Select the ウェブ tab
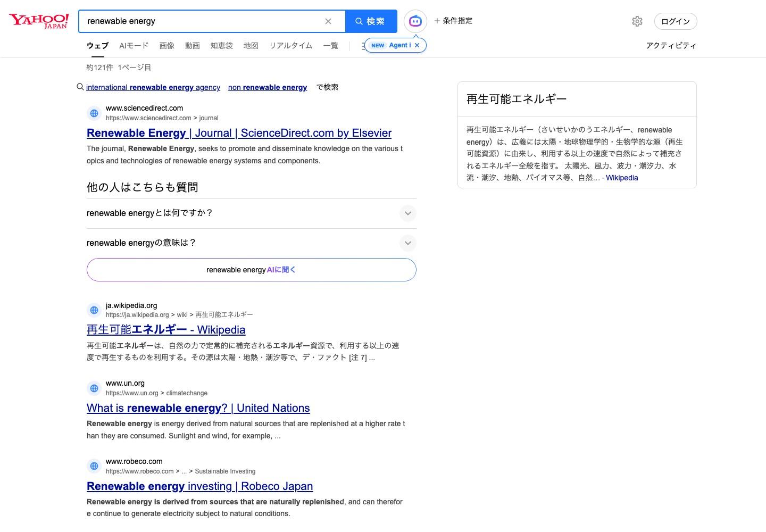 (x=97, y=46)
